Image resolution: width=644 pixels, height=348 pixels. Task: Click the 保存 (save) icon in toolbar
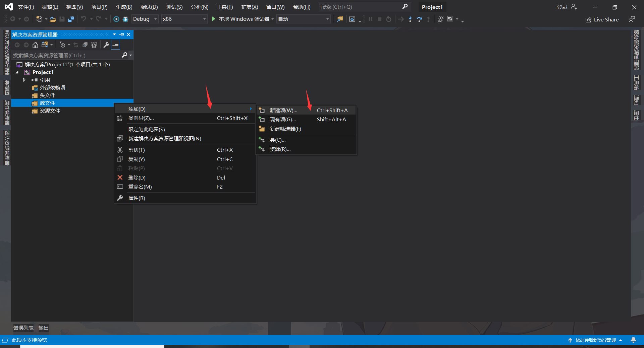(x=62, y=19)
